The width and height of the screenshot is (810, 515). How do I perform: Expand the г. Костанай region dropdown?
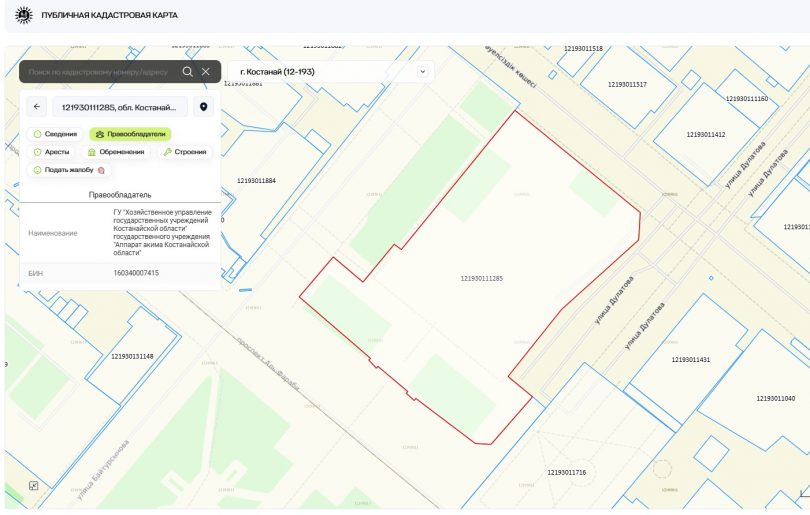tap(331, 72)
